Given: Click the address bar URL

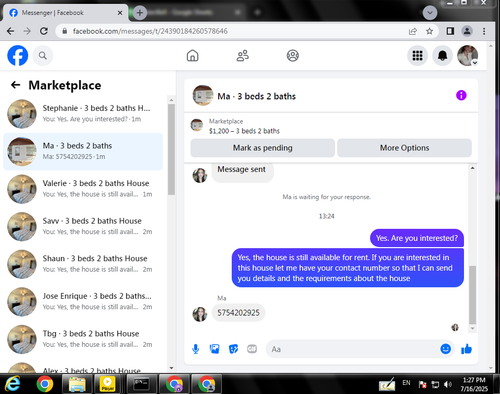Looking at the screenshot, I should pyautogui.click(x=150, y=31).
